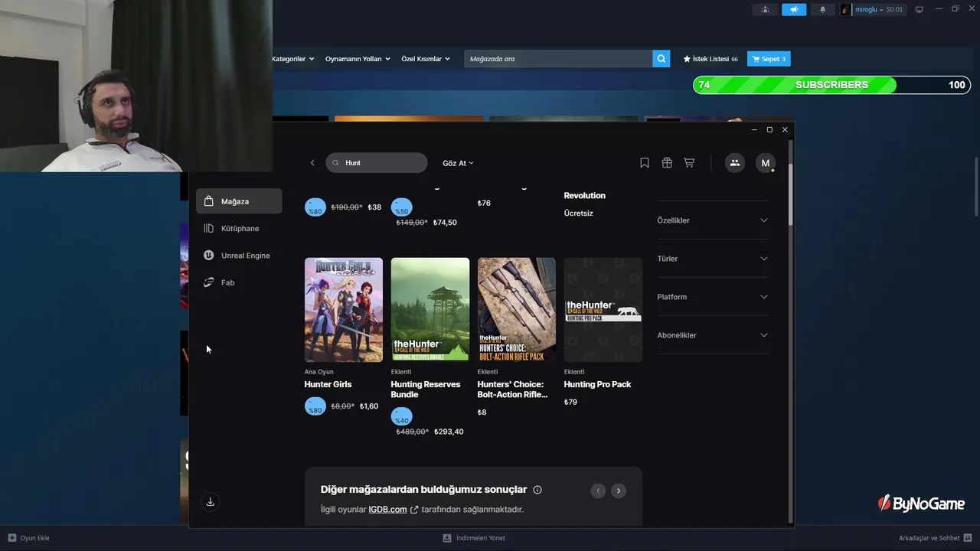The width and height of the screenshot is (980, 551).
Task: Click the Hunter Girls title
Action: (328, 384)
